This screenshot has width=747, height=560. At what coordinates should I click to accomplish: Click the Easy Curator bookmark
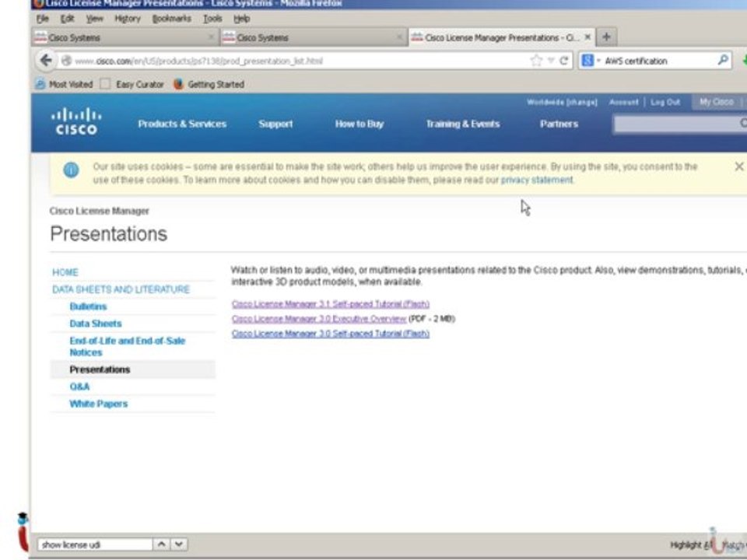(132, 84)
